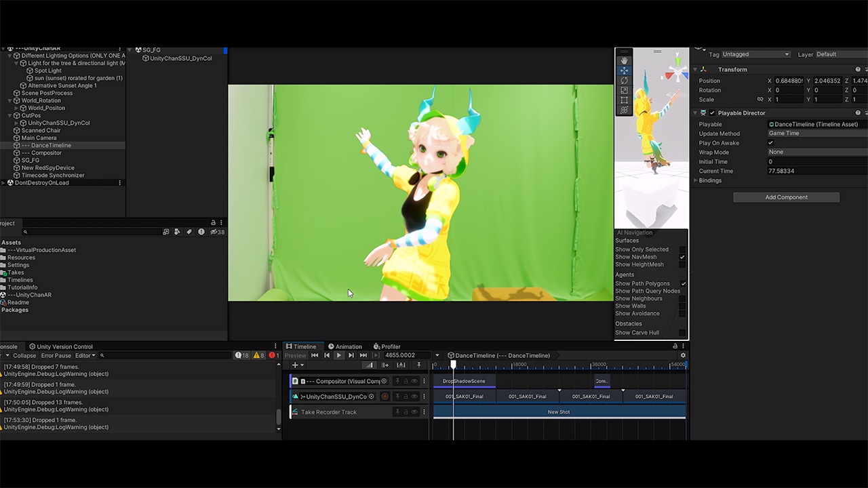Play the DanceTimeline
Image resolution: width=868 pixels, height=488 pixels.
click(339, 355)
